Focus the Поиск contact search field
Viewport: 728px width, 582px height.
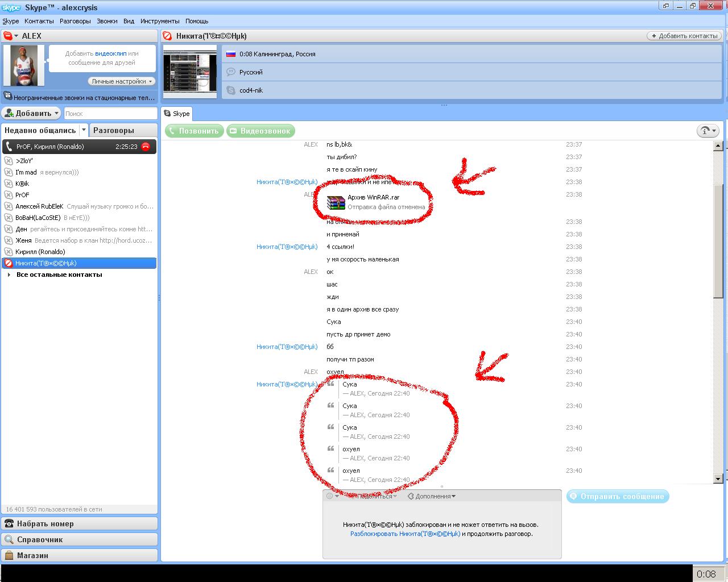click(x=110, y=114)
